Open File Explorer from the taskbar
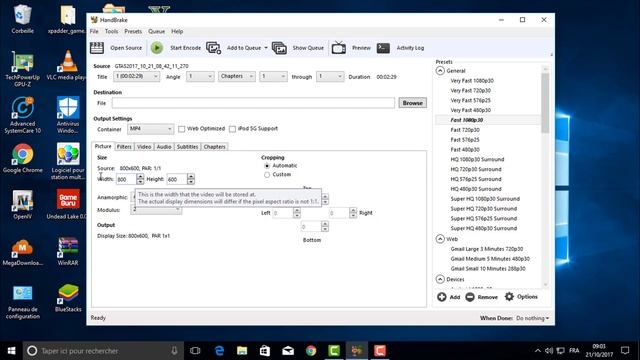The height and width of the screenshot is (360, 640). (242, 351)
